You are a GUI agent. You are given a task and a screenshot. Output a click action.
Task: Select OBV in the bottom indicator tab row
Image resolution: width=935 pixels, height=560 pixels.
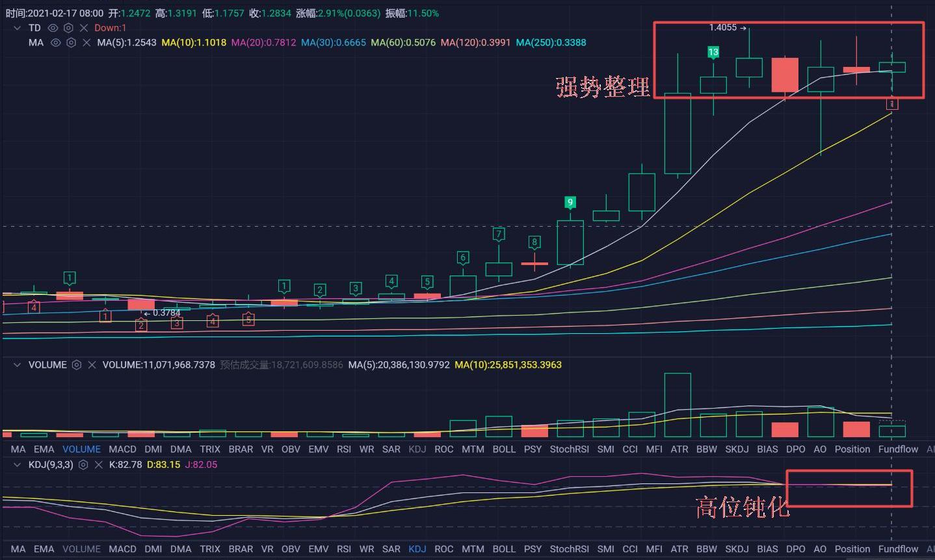click(291, 549)
